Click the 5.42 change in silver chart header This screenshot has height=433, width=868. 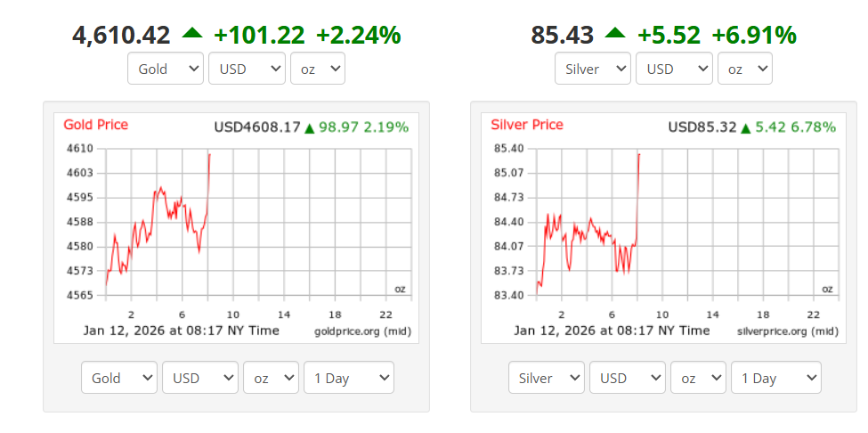pos(771,127)
